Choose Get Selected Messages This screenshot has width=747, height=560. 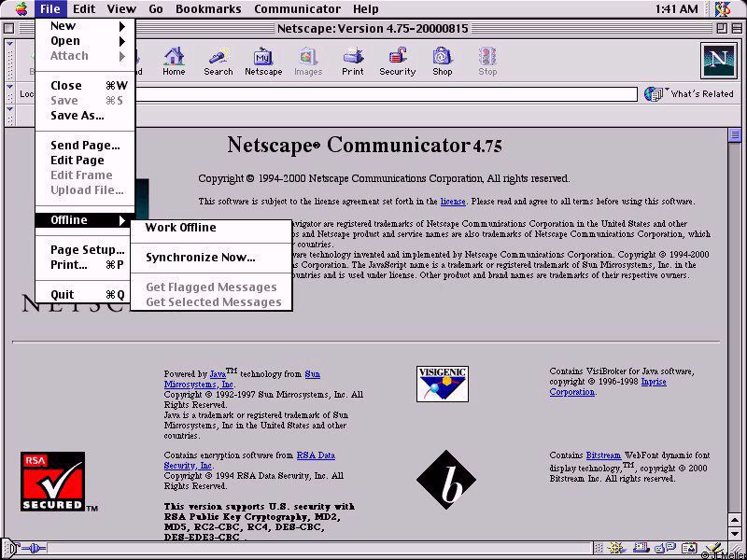click(x=211, y=302)
